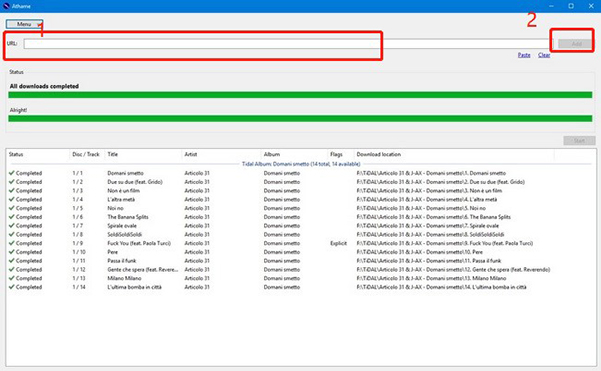Select the title 'Gente che spera (feat. Revere...'
601x371 pixels.
pyautogui.click(x=143, y=270)
